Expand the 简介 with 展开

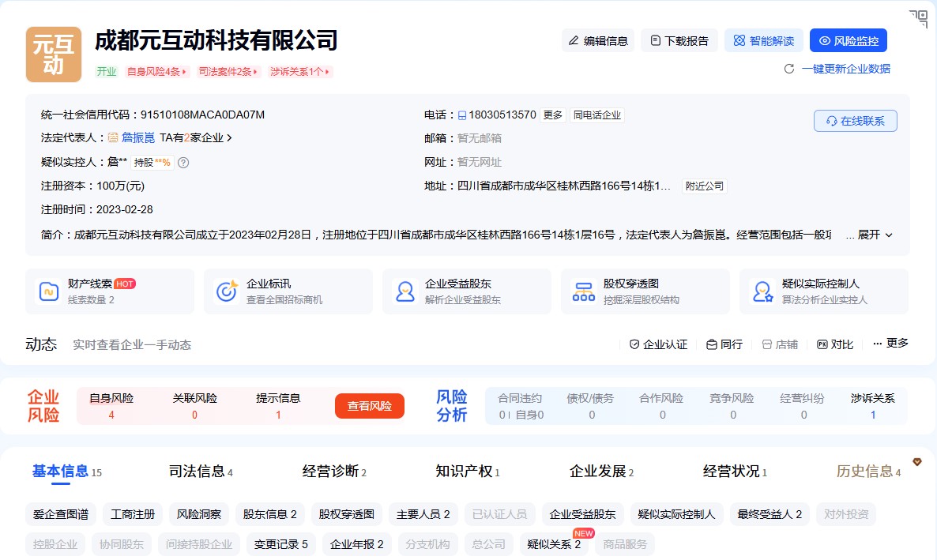tap(875, 235)
